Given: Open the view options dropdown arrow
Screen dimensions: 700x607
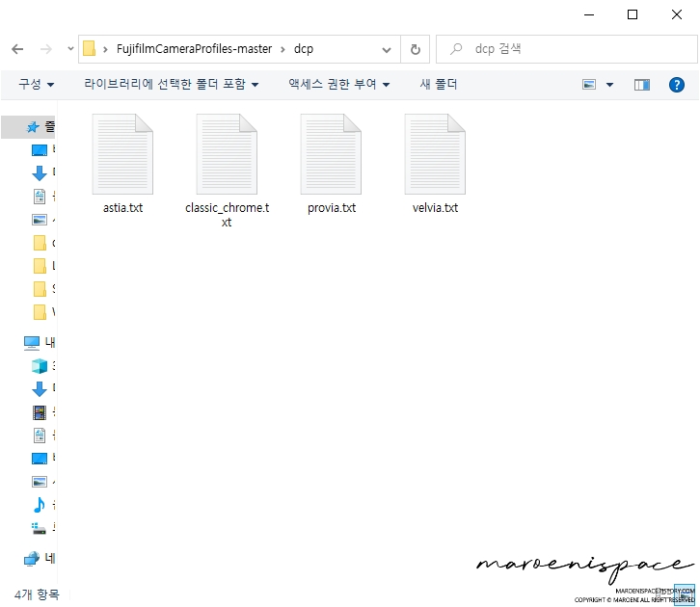Looking at the screenshot, I should pyautogui.click(x=609, y=84).
